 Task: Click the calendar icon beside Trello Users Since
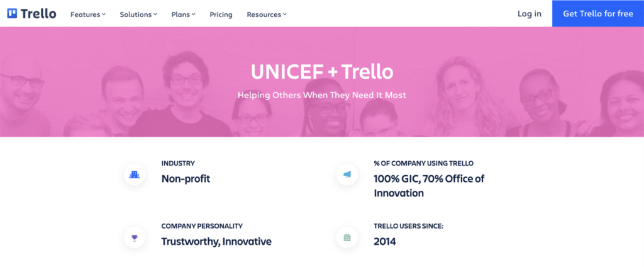347,237
